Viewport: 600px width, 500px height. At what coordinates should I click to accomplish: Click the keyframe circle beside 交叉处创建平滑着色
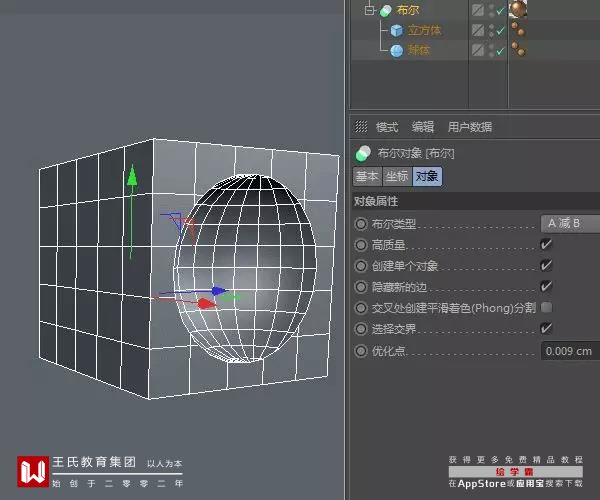click(361, 308)
